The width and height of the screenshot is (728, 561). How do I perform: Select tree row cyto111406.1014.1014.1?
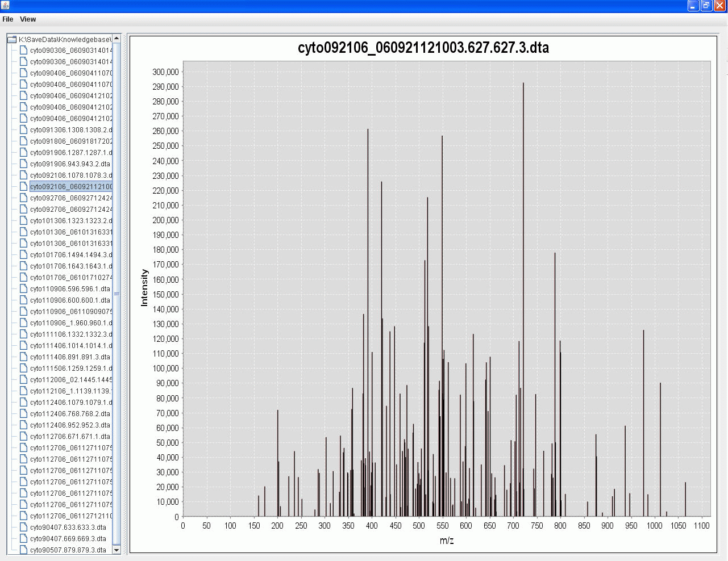71,346
